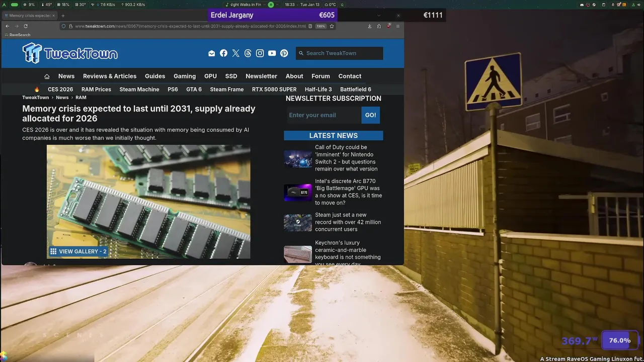Open the browser hamburger menu
This screenshot has width=644, height=362.
coord(398,26)
